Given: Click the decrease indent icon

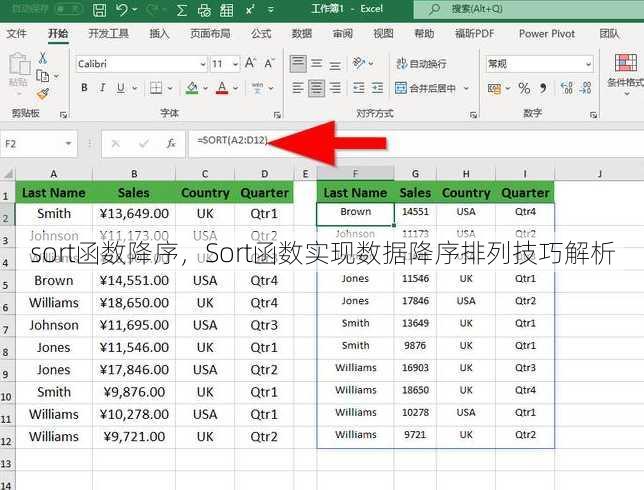Looking at the screenshot, I should [359, 88].
